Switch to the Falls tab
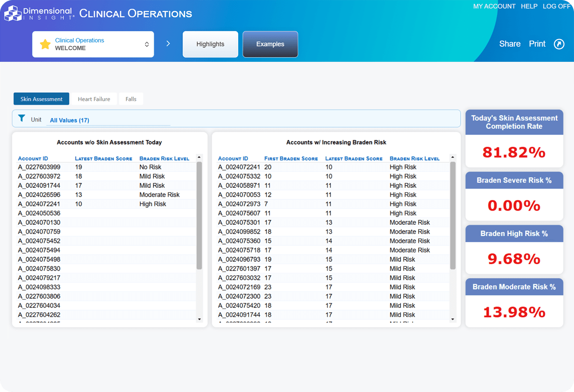The image size is (574, 392). [131, 99]
